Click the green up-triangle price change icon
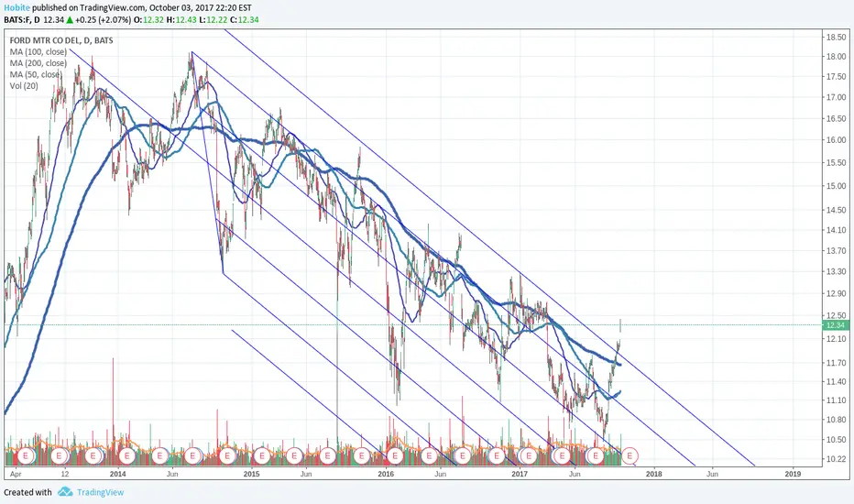Screen dimensions: 854x504 (x=70, y=19)
